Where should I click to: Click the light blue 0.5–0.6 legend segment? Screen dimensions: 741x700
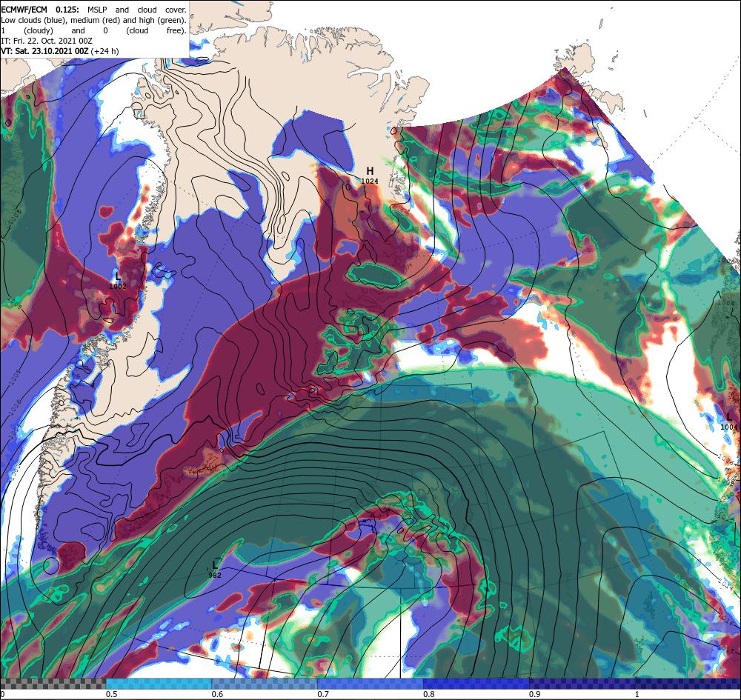[159, 684]
